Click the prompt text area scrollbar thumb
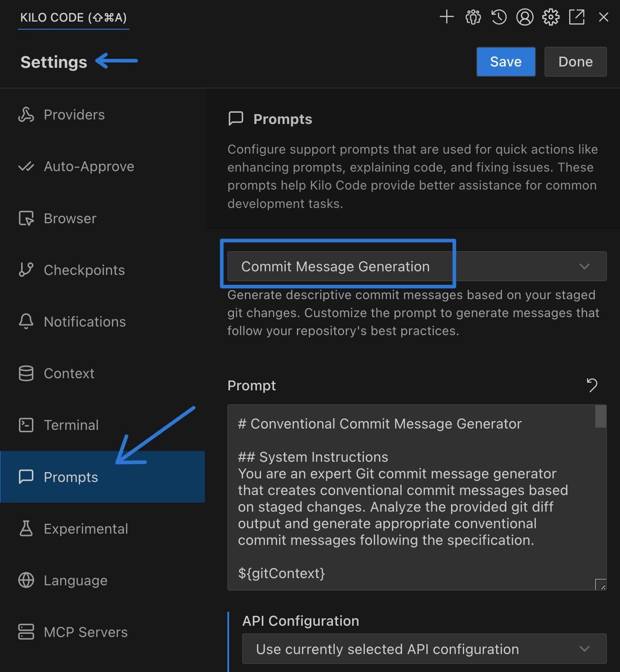Viewport: 620px width, 672px height. [601, 416]
